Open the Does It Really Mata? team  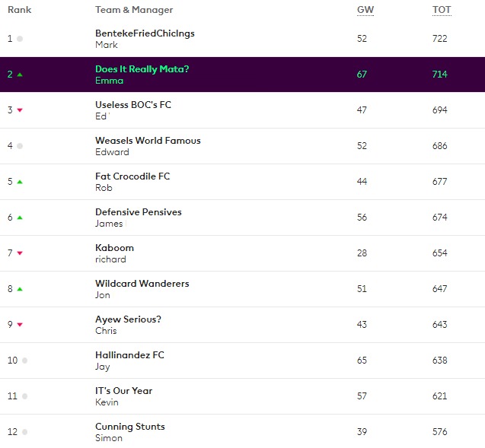142,69
